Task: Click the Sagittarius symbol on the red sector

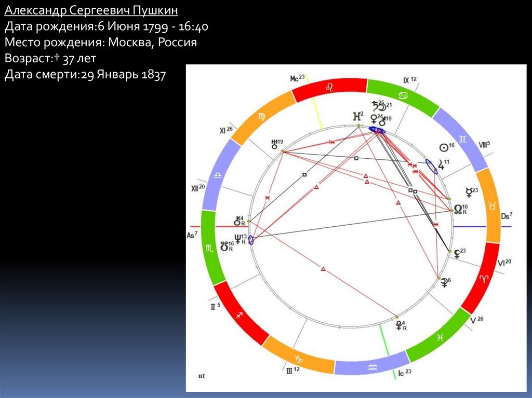Action: click(240, 315)
